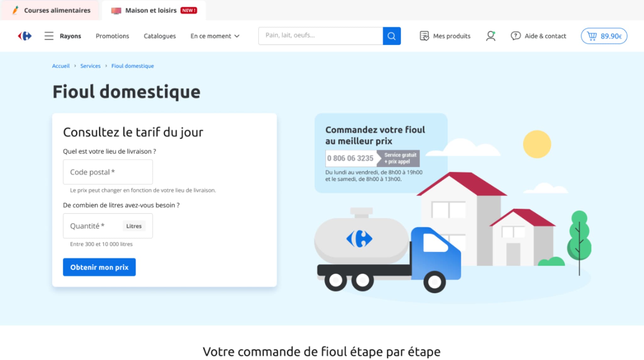Open the Rayons hamburger menu icon

tap(49, 36)
